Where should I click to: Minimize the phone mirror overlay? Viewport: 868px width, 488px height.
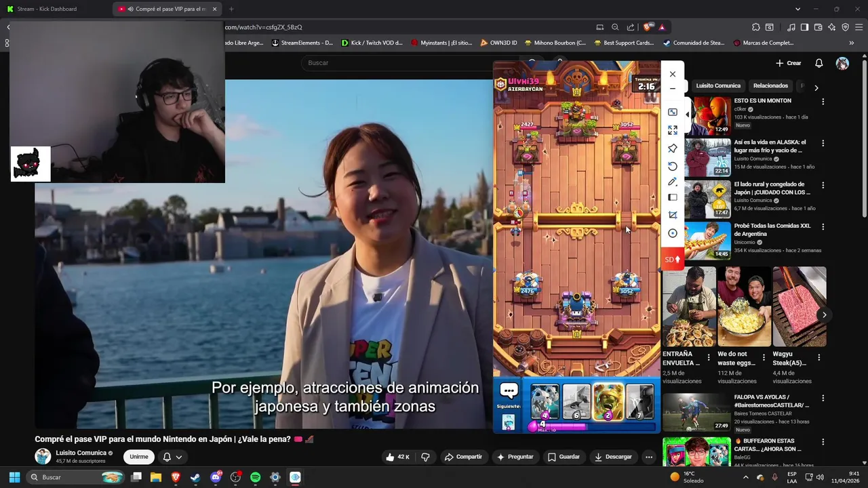(672, 89)
